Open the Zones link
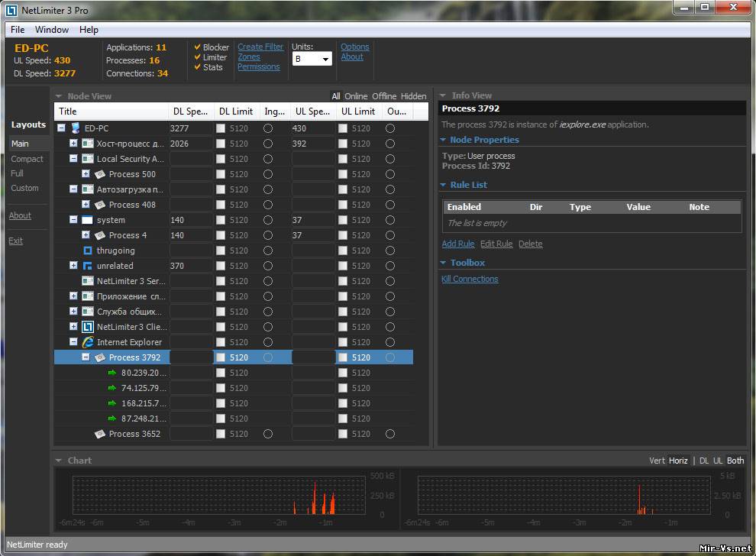756x556 pixels. click(249, 57)
